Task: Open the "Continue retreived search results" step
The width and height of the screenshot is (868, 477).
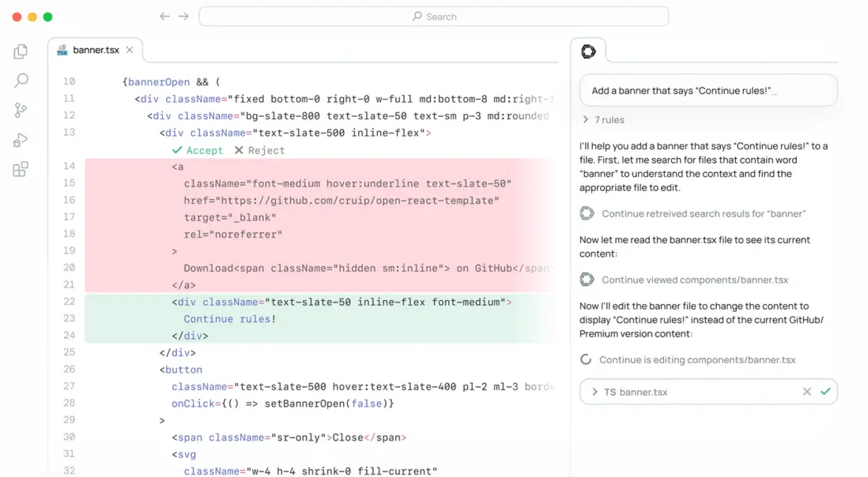Action: 703,214
